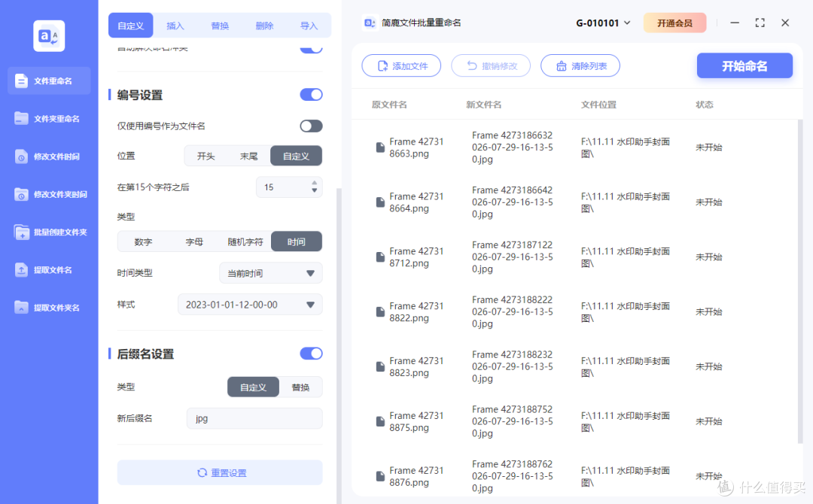The image size is (813, 504).
Task: Open the 修改文件夹时间 sidebar item
Action: (x=49, y=194)
